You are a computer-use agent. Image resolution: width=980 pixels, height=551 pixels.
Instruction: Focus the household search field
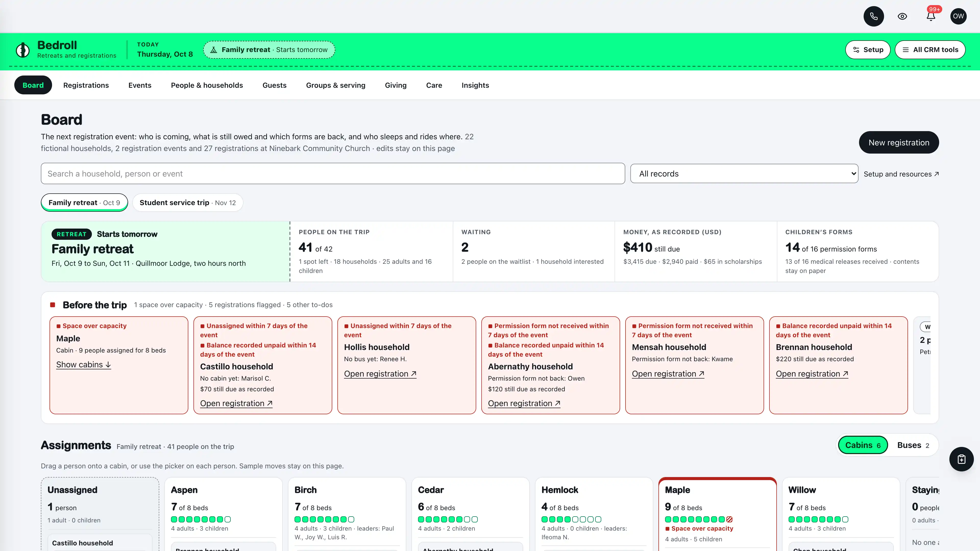pyautogui.click(x=333, y=174)
